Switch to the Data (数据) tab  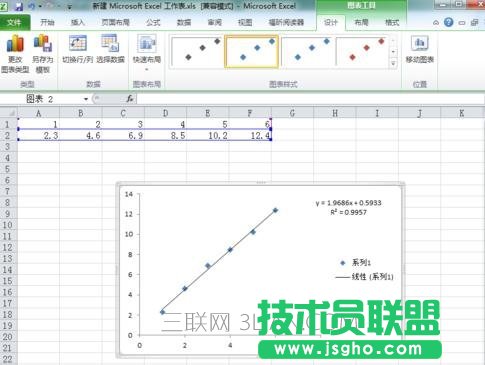point(184,23)
